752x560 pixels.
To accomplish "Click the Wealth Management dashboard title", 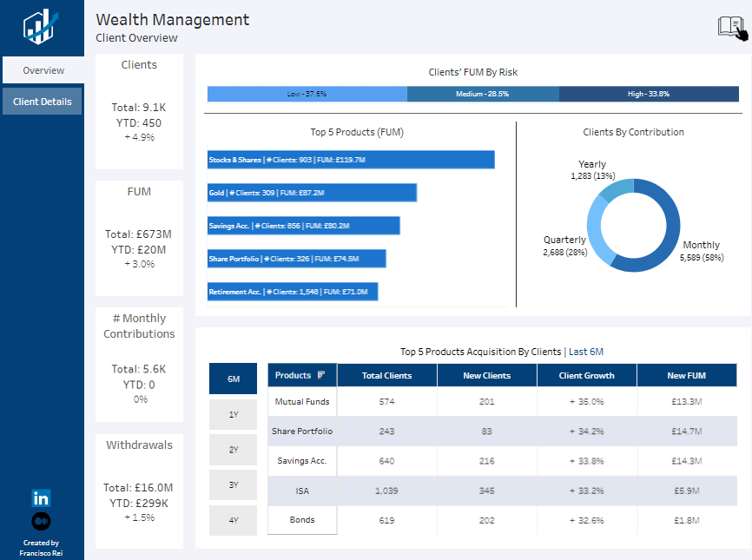I will click(x=173, y=20).
